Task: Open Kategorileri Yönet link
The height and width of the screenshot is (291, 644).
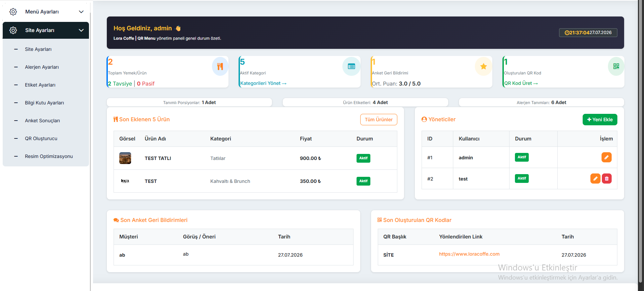Action: pyautogui.click(x=263, y=83)
